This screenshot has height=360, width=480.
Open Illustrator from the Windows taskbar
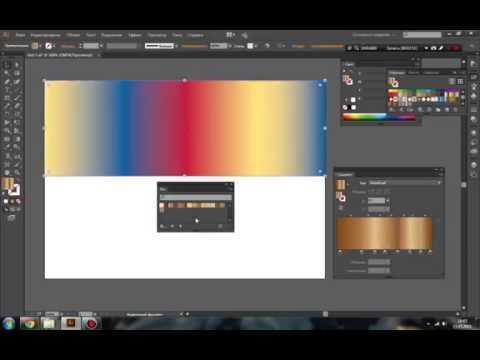71,323
